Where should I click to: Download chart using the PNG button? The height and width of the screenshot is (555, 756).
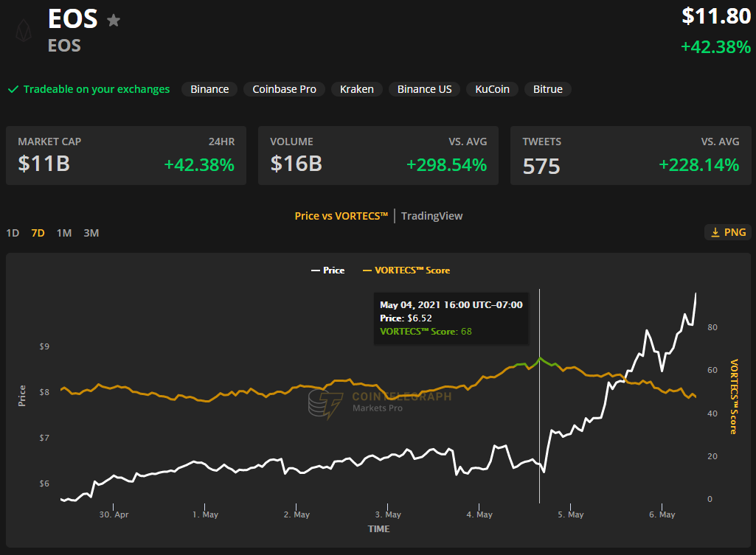pos(728,232)
